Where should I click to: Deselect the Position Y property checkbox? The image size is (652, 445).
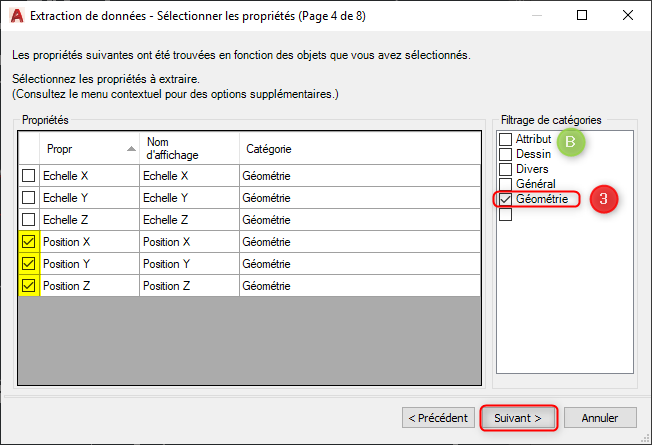30,264
